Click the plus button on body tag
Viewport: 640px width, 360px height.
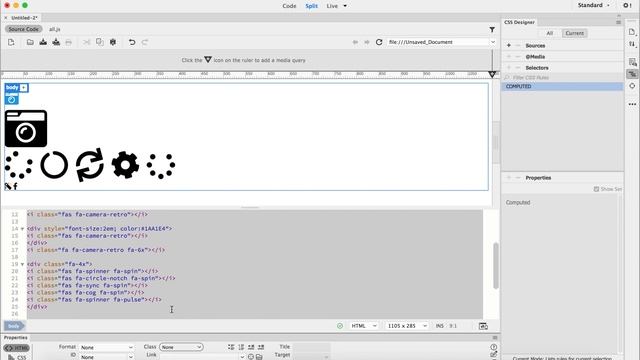24,88
